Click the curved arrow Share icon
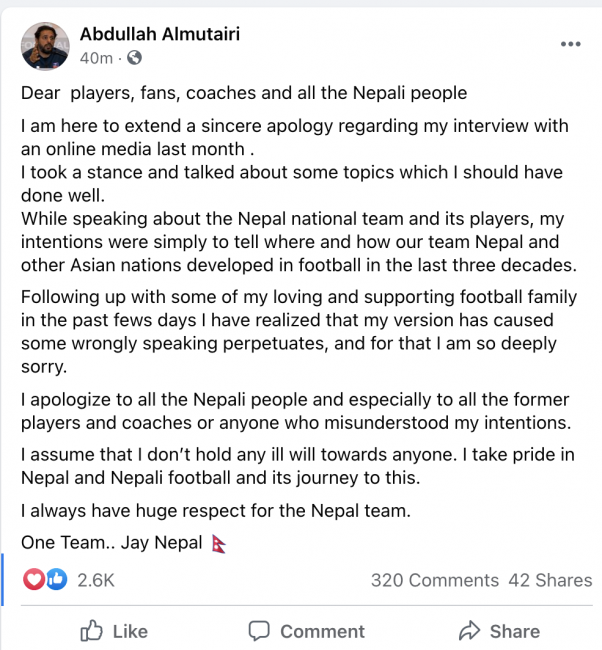This screenshot has height=650, width=602. (x=468, y=631)
